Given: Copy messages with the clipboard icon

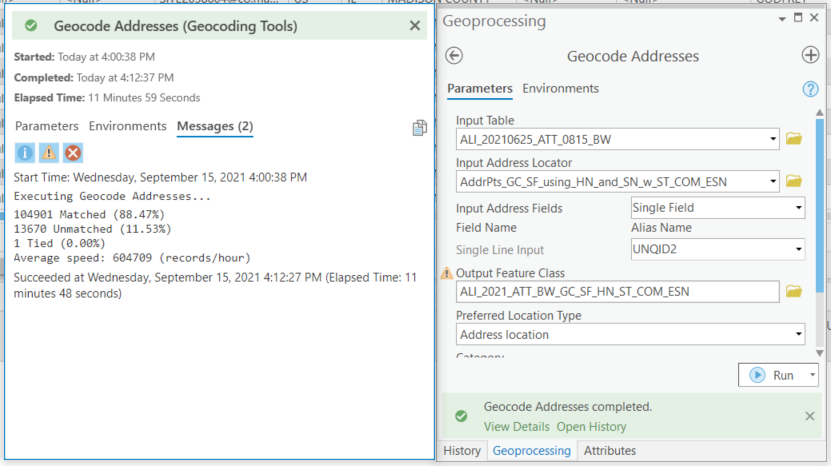Looking at the screenshot, I should pos(420,127).
